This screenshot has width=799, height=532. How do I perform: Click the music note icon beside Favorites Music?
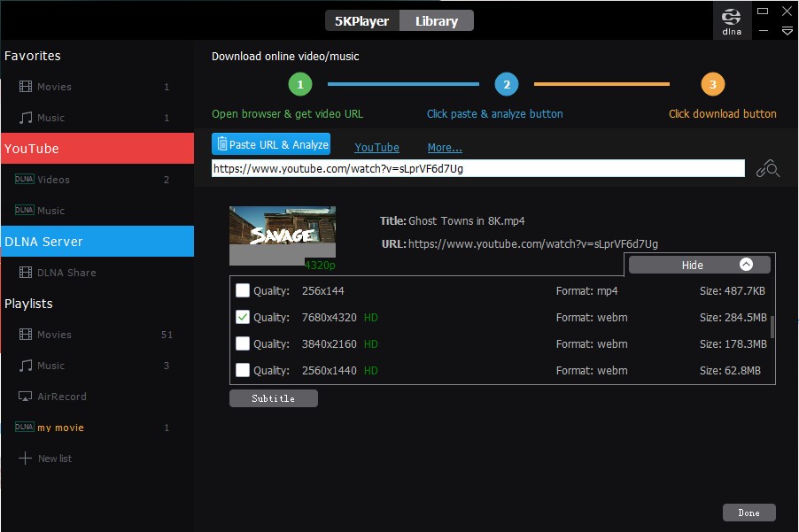point(26,118)
